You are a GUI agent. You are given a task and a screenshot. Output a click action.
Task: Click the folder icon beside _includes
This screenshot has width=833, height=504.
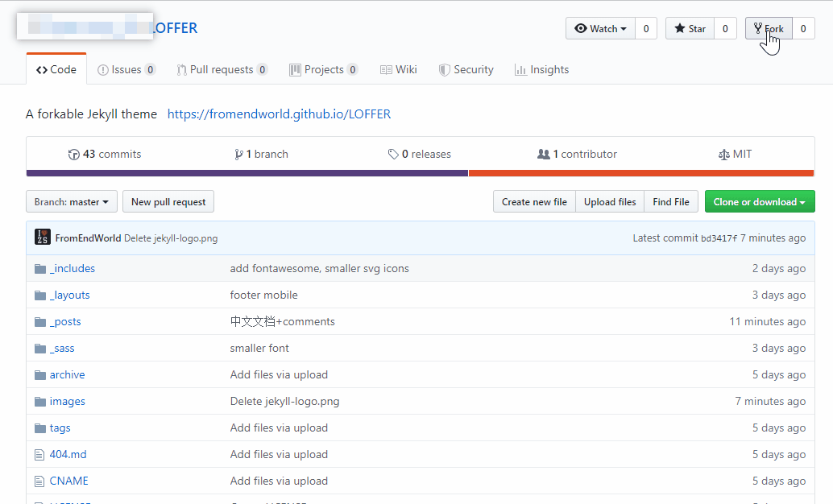coord(39,269)
